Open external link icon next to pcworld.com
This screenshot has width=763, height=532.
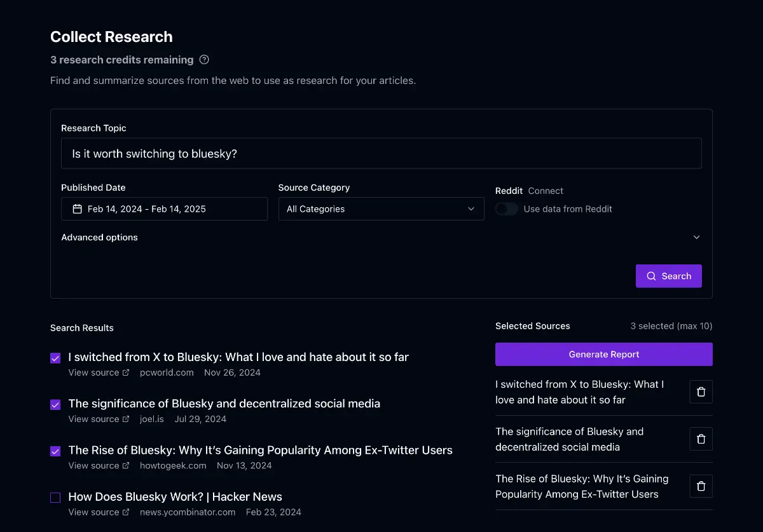126,372
